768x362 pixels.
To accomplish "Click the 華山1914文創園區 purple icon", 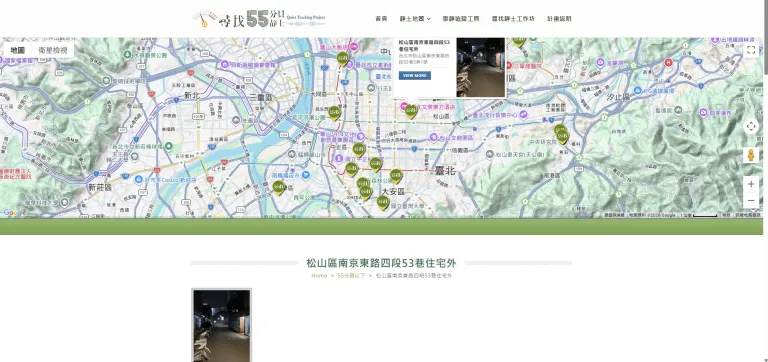I will coord(361,136).
